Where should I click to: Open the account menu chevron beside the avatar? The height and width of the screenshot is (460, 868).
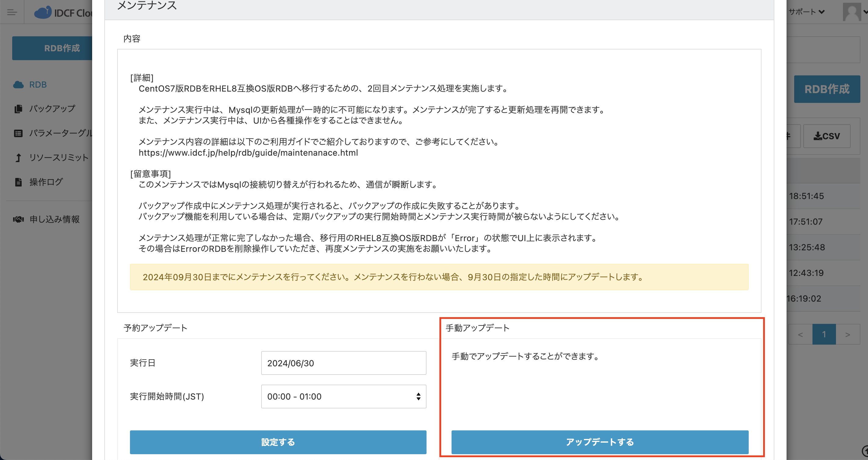(x=865, y=12)
